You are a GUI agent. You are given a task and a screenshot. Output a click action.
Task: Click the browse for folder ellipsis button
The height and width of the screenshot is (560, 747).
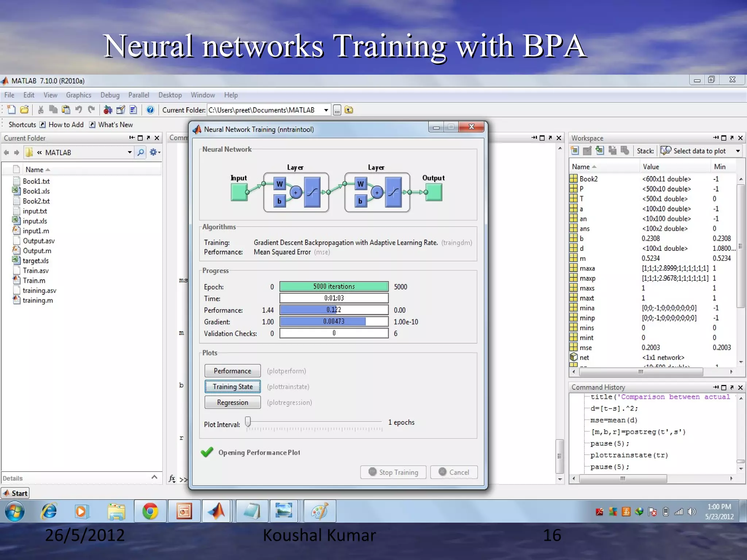(337, 110)
